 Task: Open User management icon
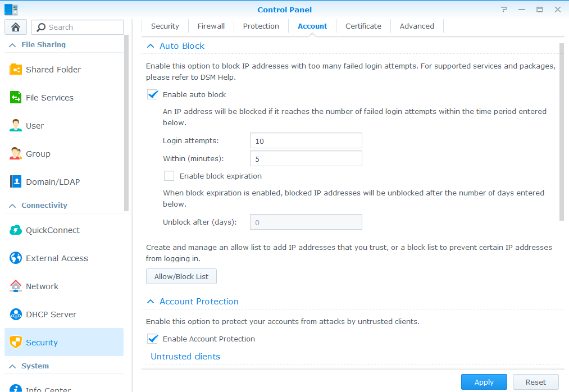coord(16,126)
